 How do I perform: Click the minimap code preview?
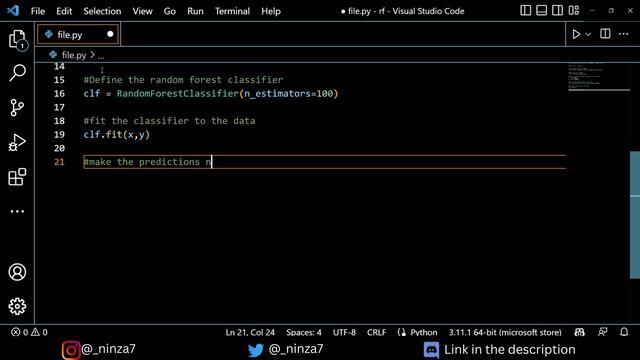(x=599, y=76)
